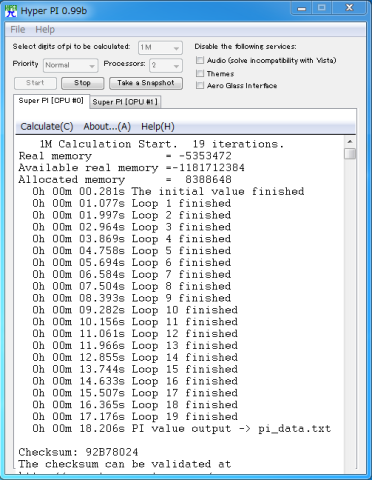
Task: Click the output pane scrollbar thumb
Action: click(350, 154)
